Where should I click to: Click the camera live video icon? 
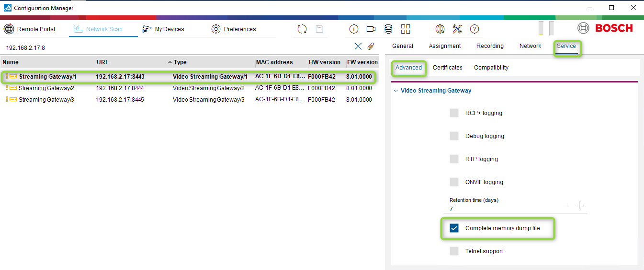pos(371,29)
